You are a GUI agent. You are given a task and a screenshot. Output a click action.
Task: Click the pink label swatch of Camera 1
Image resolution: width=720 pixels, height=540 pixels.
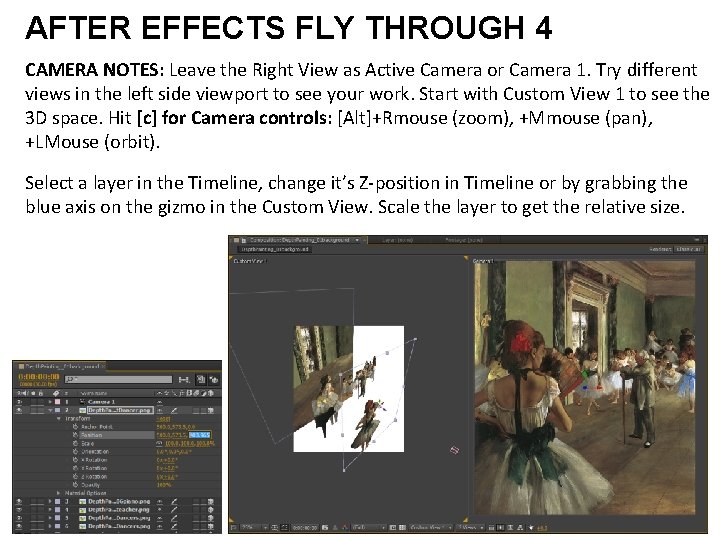coord(57,402)
